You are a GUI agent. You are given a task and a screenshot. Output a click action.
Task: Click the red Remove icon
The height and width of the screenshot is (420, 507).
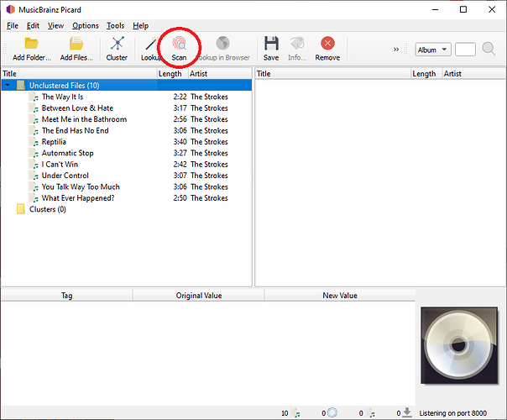(327, 44)
